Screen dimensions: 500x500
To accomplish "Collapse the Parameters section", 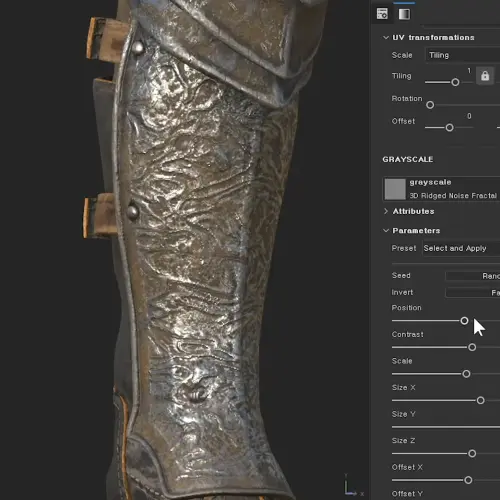I will 386,231.
